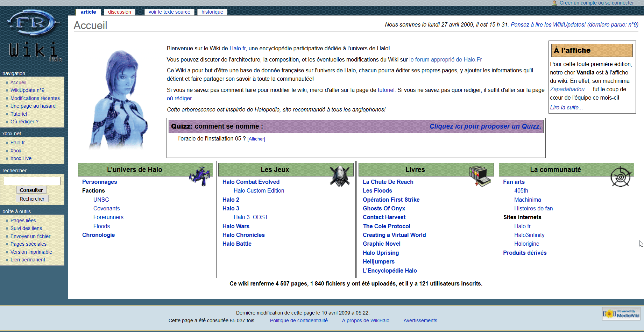The width and height of the screenshot is (644, 332).
Task: Click the spaceship icon in L'univers de Halo
Action: tap(200, 176)
